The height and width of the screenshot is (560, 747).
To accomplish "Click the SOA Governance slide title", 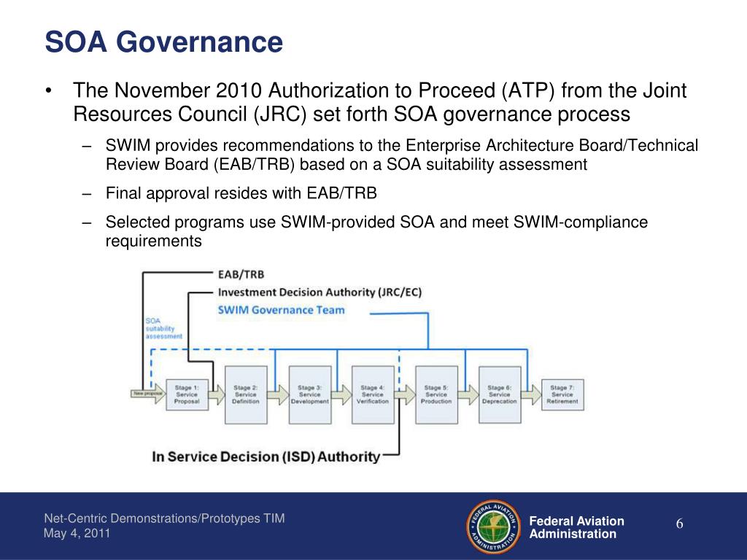I will (164, 42).
